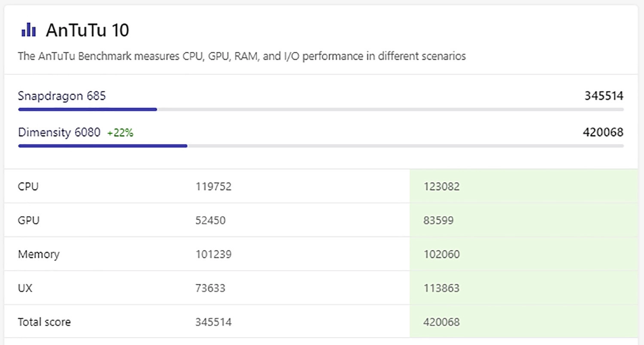This screenshot has height=345, width=644.
Task: Click the GPU value 52450
Action: tap(210, 220)
